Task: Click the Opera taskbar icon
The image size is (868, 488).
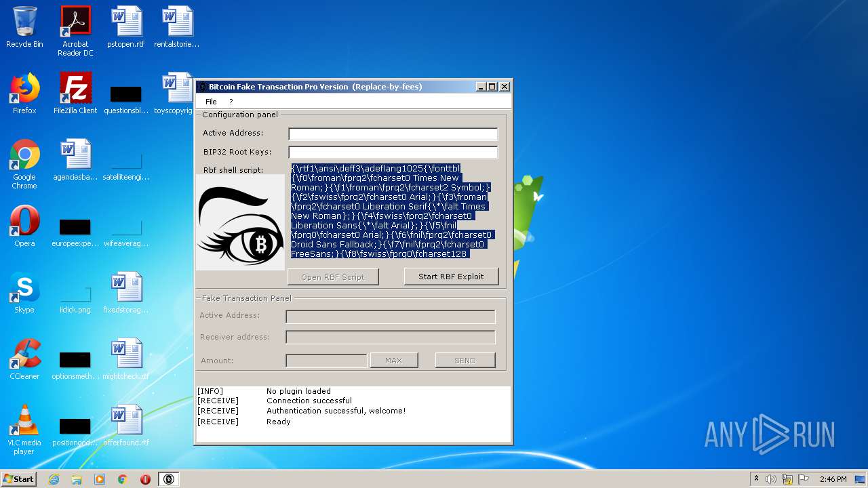Action: (x=145, y=479)
